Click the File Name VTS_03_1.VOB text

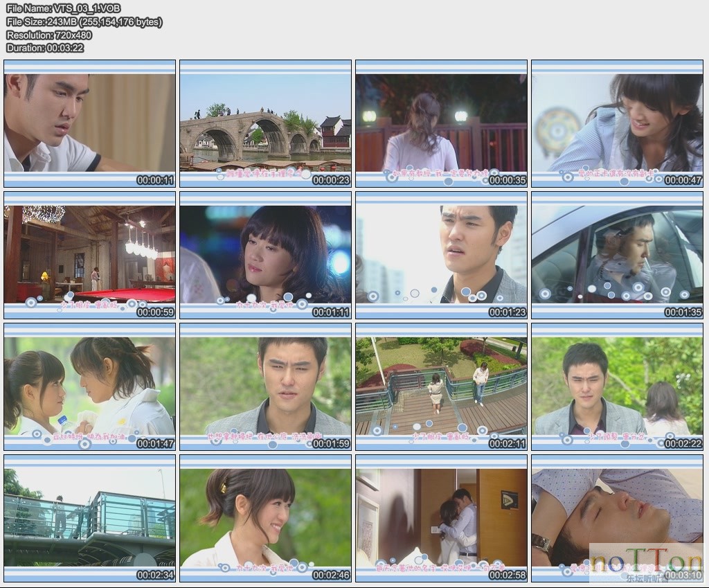click(x=64, y=8)
